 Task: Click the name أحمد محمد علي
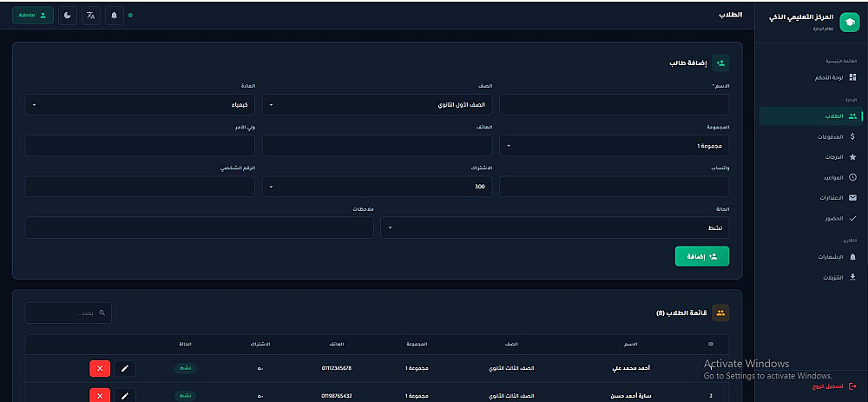click(631, 368)
